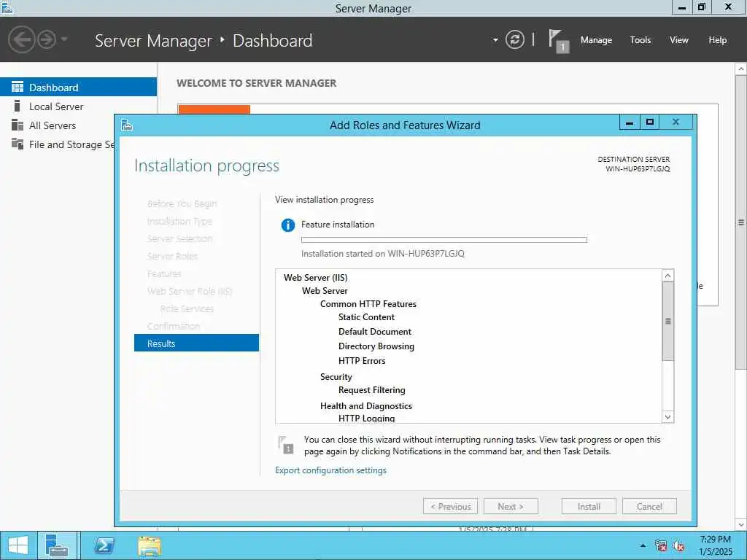Image resolution: width=747 pixels, height=560 pixels.
Task: Click the Dashboard grid icon
Action: point(18,87)
